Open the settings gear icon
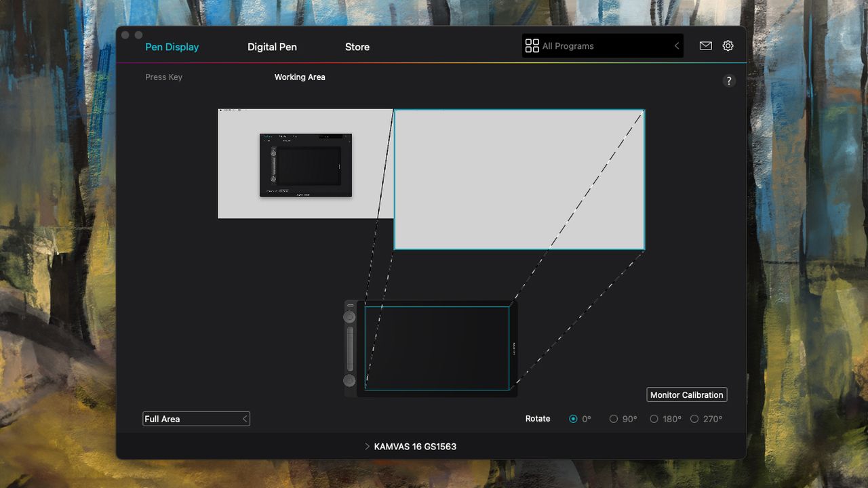 click(728, 45)
